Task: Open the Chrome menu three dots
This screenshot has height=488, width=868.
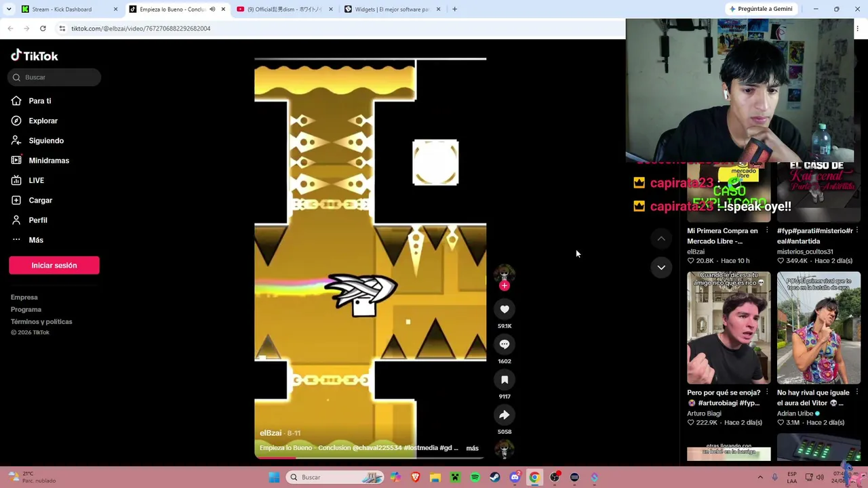Action: click(858, 28)
